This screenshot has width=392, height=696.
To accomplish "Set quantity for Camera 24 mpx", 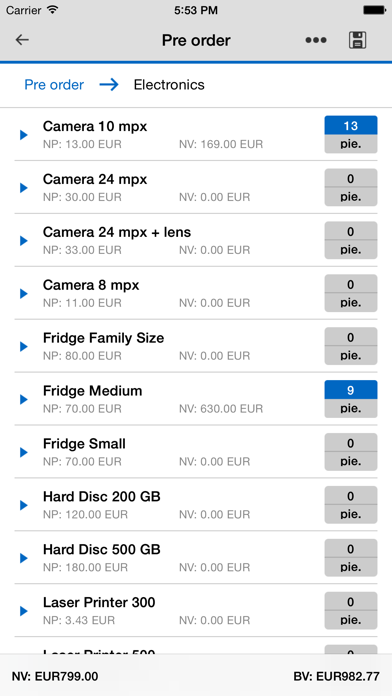I will click(x=351, y=178).
